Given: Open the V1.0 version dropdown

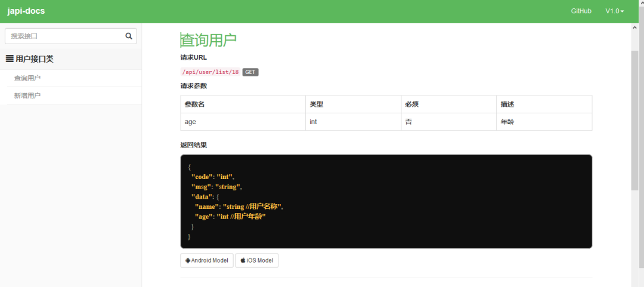Looking at the screenshot, I should coord(614,11).
